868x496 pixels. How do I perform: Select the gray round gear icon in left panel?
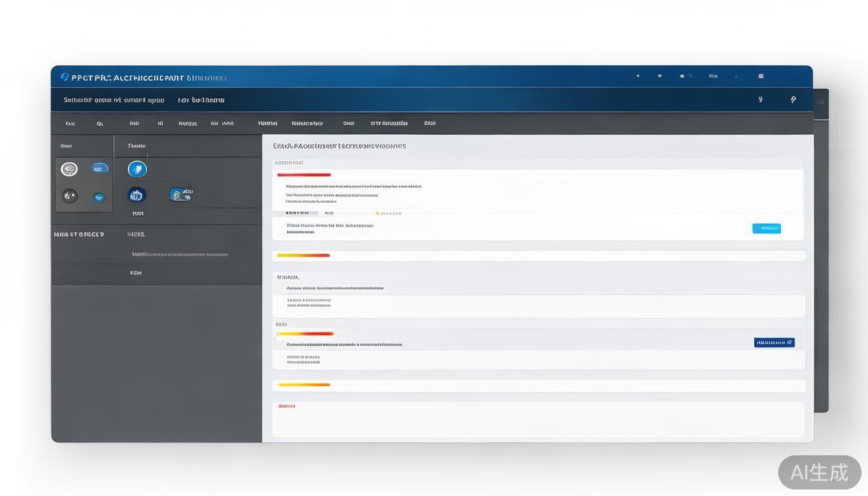click(69, 169)
